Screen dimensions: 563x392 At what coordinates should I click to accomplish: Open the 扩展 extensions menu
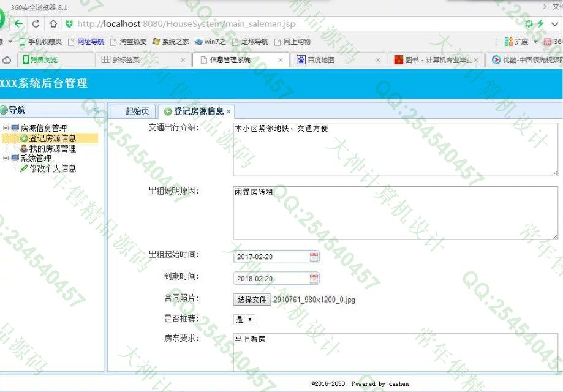tap(516, 42)
